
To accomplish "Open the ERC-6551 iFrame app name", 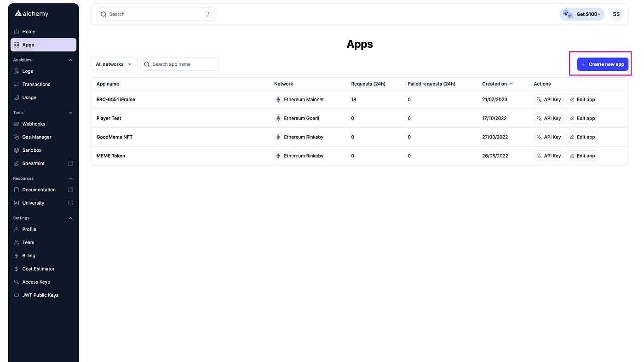I will click(x=116, y=99).
